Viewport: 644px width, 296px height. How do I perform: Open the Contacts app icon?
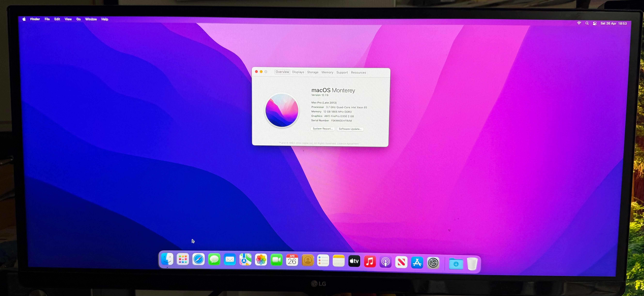(308, 260)
